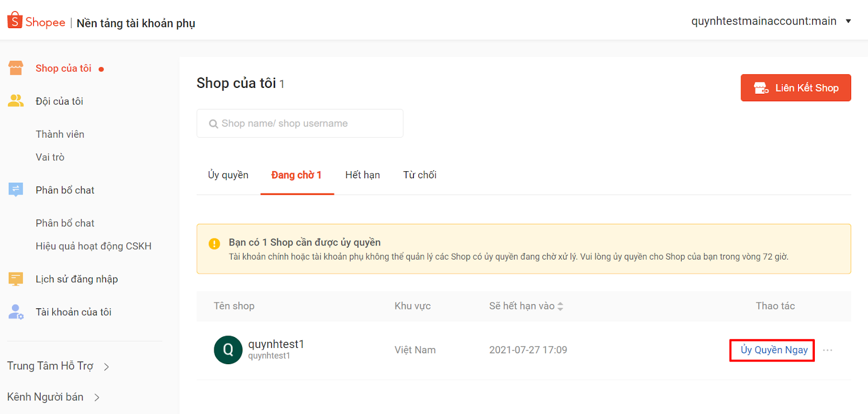
Task: Open the three-dot menu for quynhtest1
Action: (827, 350)
